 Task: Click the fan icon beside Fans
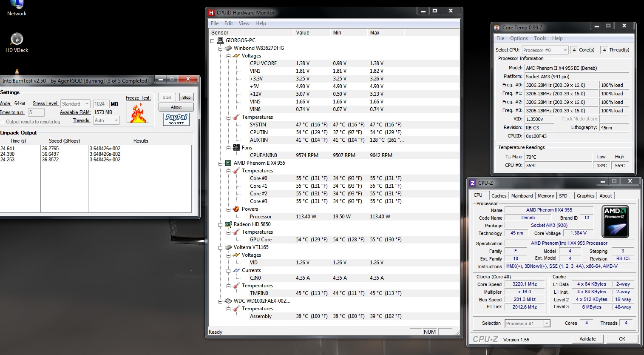pyautogui.click(x=236, y=148)
